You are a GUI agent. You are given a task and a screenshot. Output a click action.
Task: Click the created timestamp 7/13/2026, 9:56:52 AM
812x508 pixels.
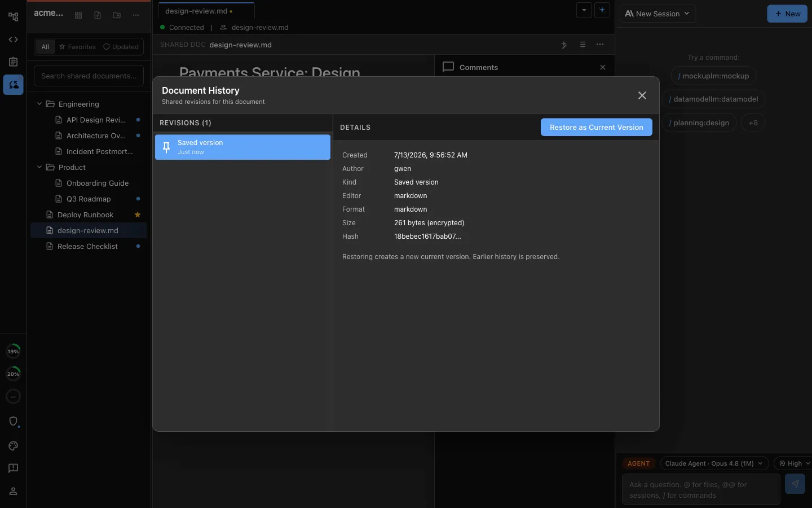(x=431, y=155)
